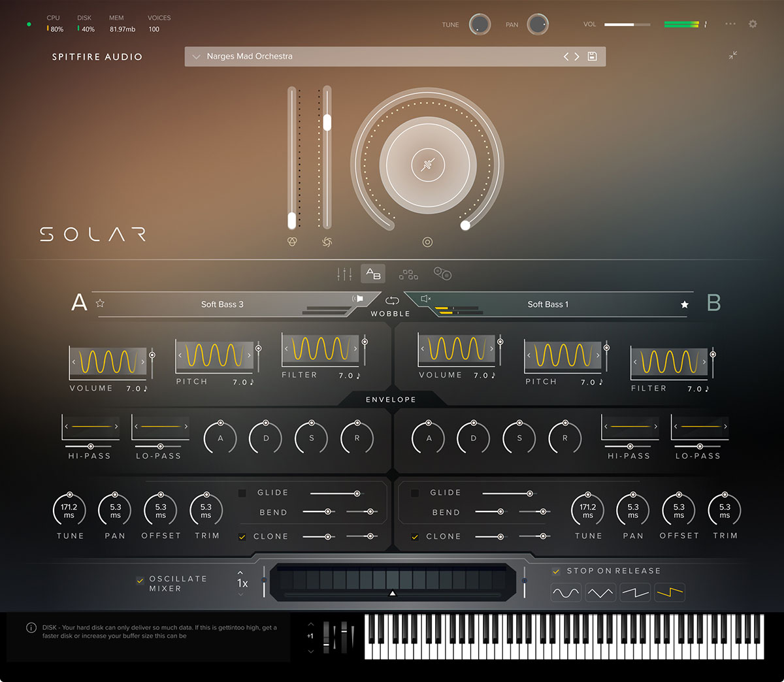Toggle Clone checkbox on layer B

click(415, 537)
